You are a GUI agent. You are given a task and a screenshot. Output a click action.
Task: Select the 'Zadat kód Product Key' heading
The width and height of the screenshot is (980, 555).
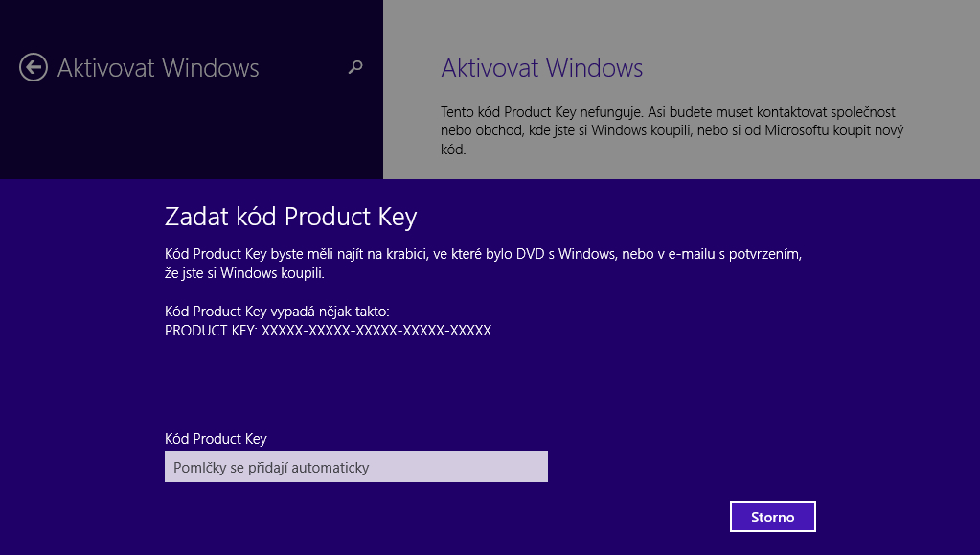coord(290,217)
